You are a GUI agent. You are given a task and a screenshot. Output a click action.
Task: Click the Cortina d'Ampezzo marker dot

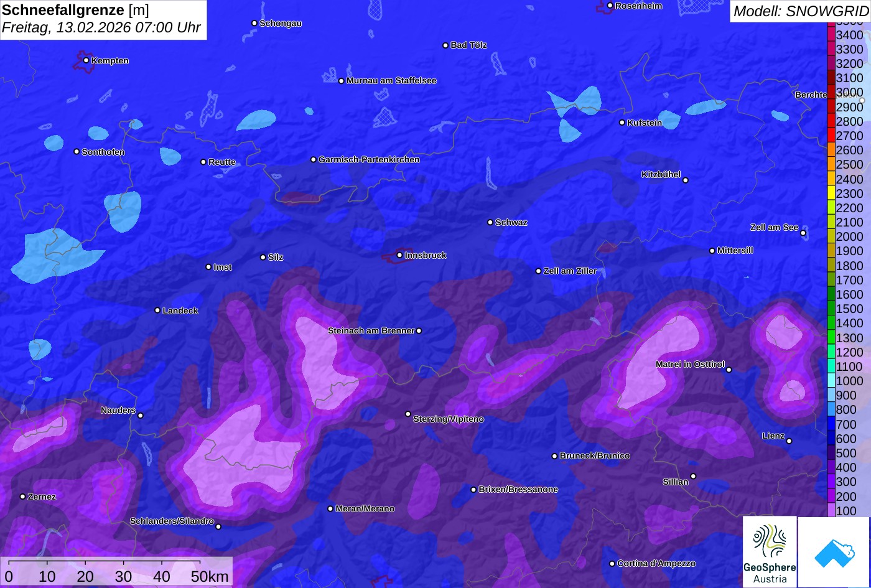click(x=612, y=564)
